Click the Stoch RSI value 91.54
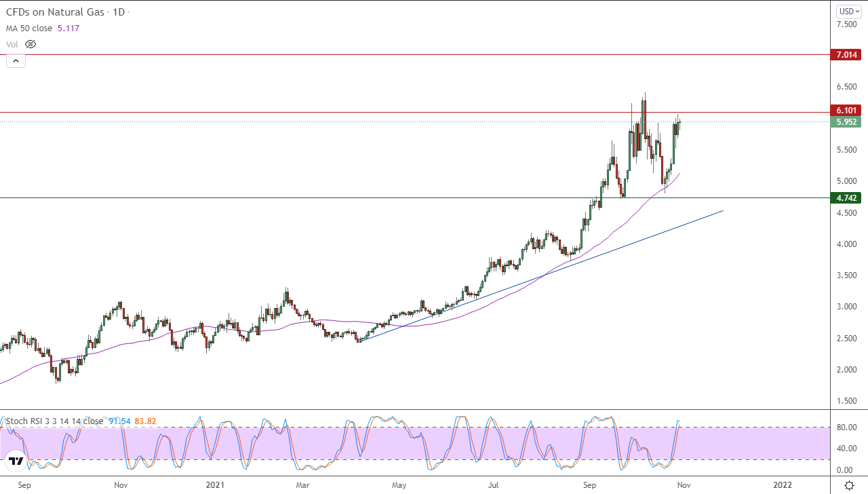The height and width of the screenshot is (494, 868). [120, 421]
